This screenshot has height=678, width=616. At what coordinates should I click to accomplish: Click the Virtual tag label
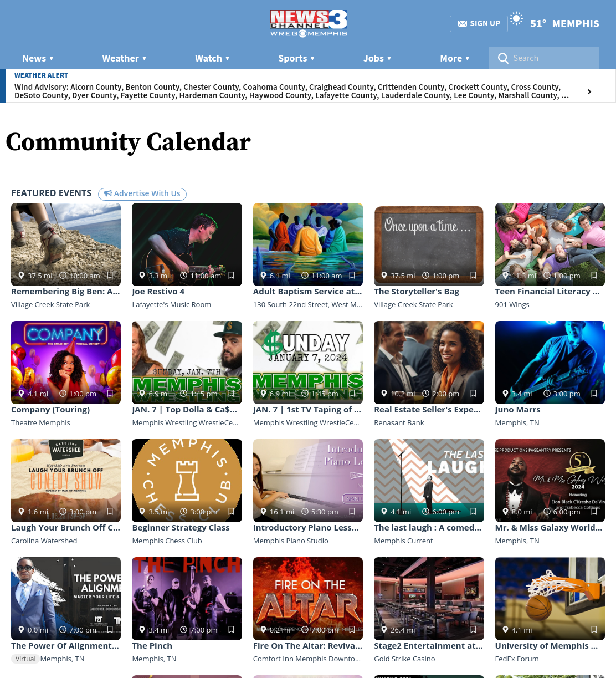[x=25, y=659]
